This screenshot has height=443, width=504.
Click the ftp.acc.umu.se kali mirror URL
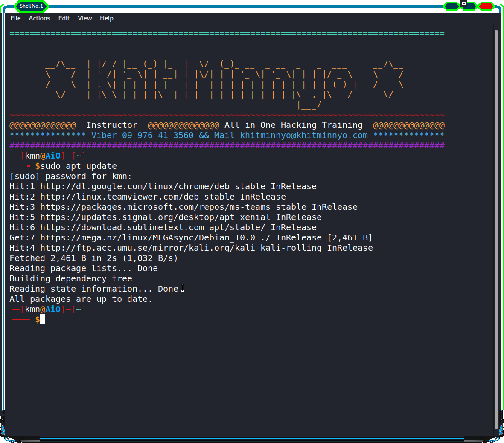point(148,248)
